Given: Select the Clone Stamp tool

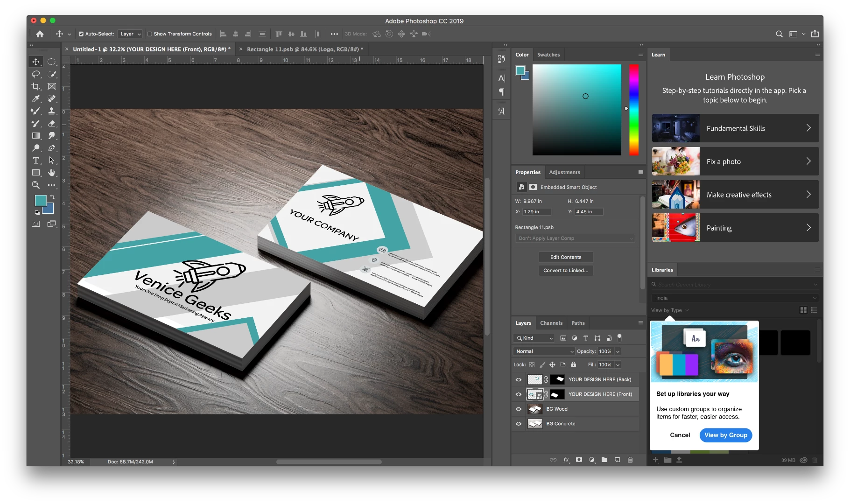Looking at the screenshot, I should (51, 111).
